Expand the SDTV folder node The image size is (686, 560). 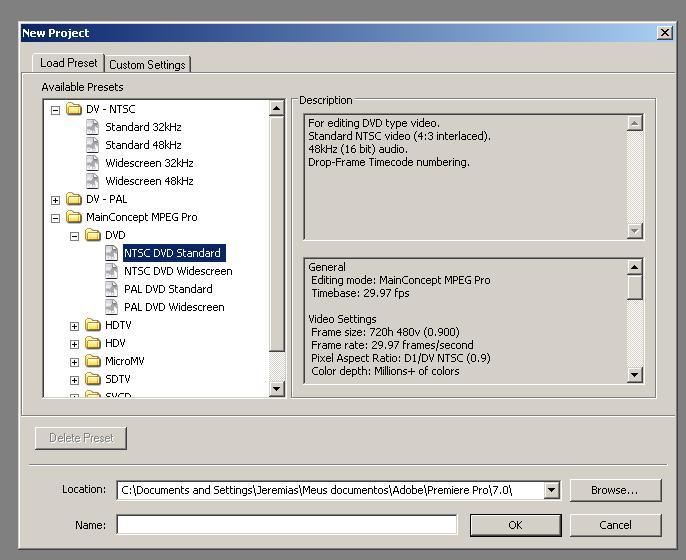[74, 380]
